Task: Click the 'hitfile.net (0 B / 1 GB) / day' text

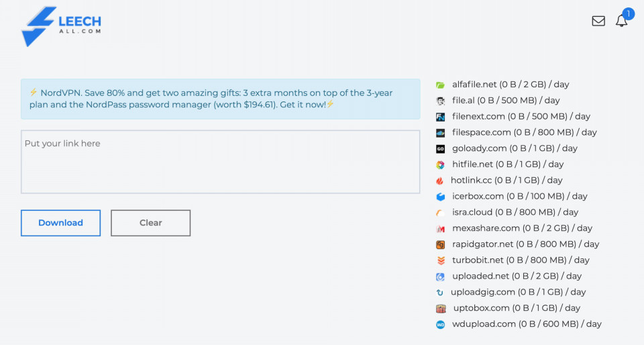Action: click(x=508, y=164)
